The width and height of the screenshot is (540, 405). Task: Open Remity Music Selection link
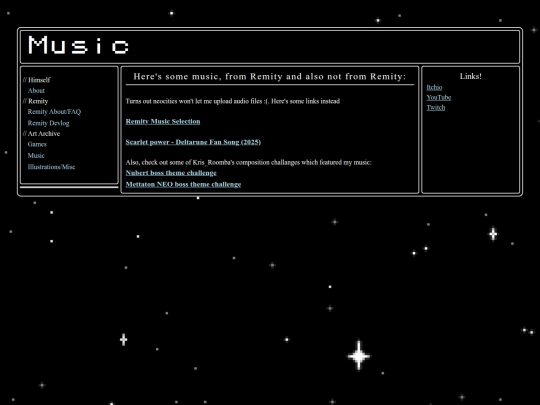[x=163, y=121]
